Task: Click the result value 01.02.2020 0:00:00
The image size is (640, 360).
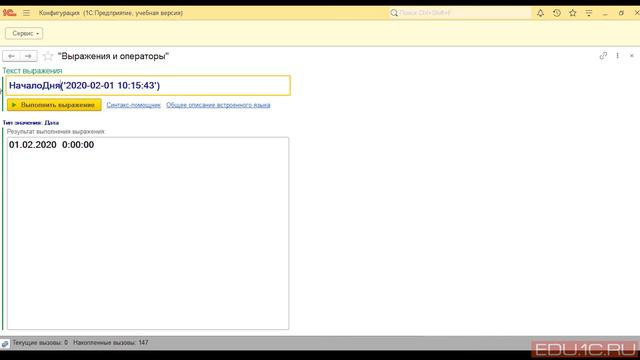Action: (x=51, y=145)
